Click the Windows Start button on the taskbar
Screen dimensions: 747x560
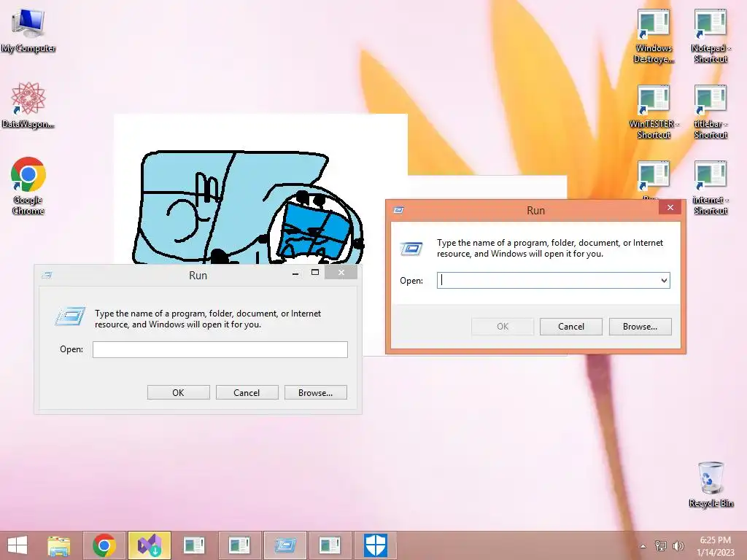(x=18, y=545)
